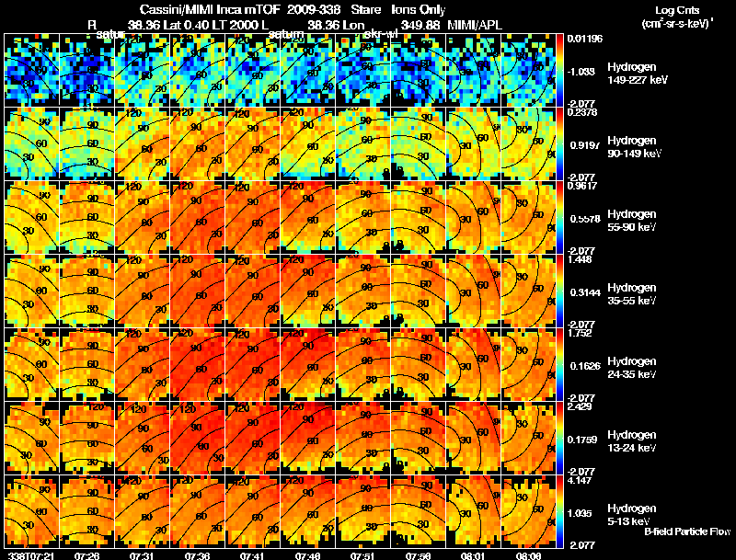Click the -1.033 color scale midpoint
736x560 pixels.
[581, 72]
